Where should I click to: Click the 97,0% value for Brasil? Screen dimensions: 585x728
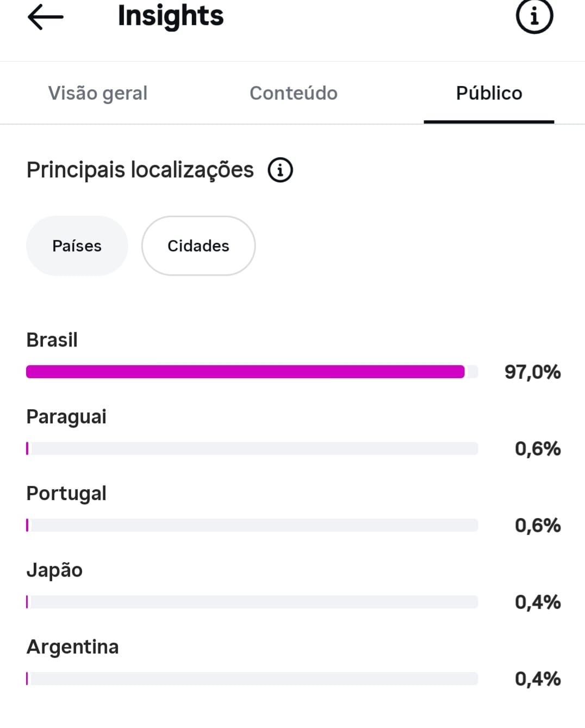point(533,372)
